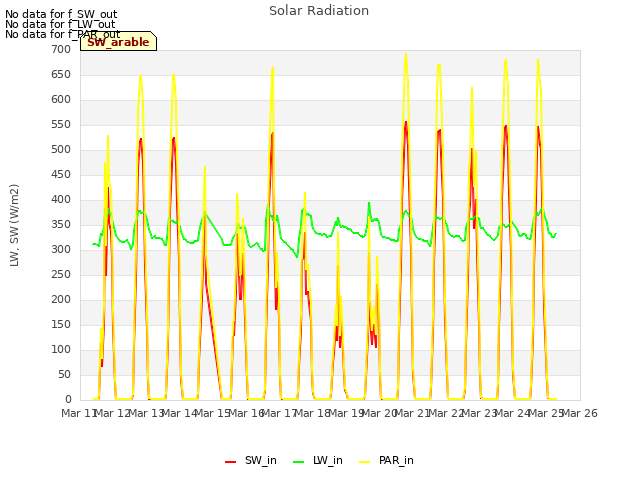
Task: Click the y-axis tick label 150
Action: pyautogui.click(x=61, y=325)
